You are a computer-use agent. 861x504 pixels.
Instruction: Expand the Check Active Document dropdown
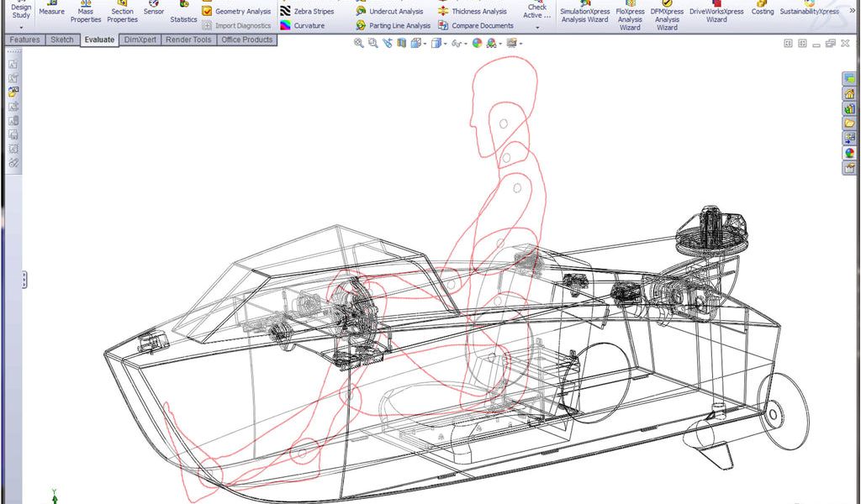(537, 26)
